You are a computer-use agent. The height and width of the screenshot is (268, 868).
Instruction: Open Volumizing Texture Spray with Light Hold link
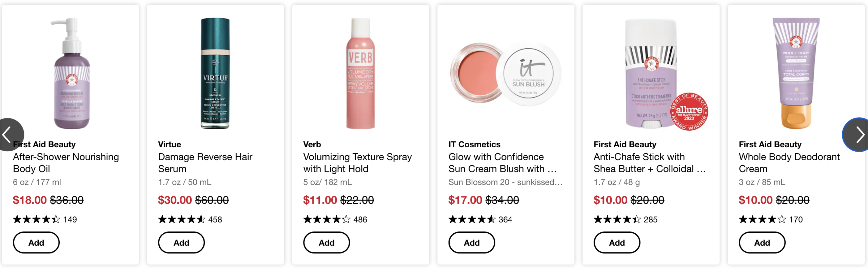coord(357,163)
